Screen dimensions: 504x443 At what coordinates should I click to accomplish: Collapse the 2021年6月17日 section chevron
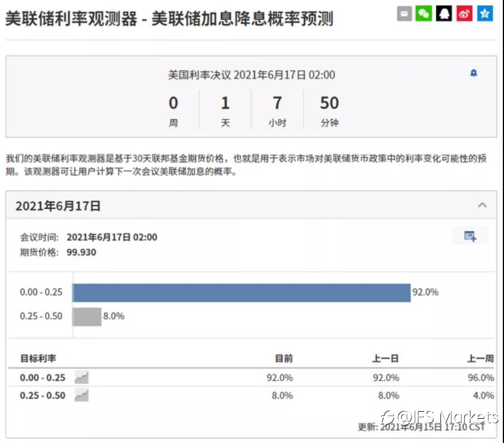[x=482, y=205]
